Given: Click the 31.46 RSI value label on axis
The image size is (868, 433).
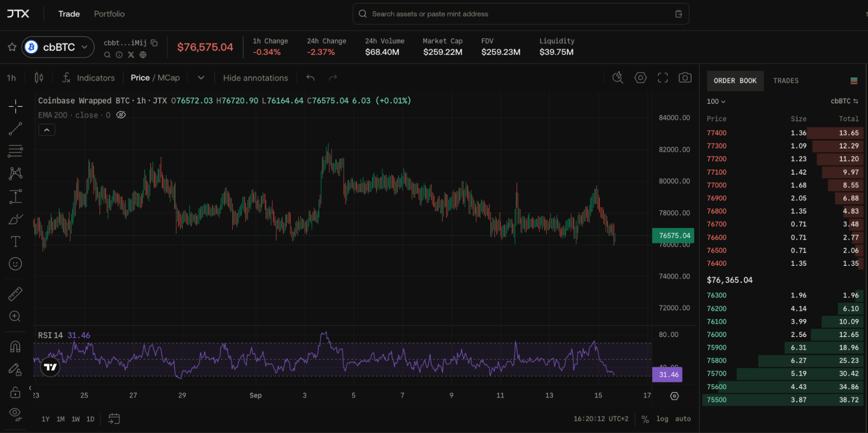Looking at the screenshot, I should coord(667,374).
